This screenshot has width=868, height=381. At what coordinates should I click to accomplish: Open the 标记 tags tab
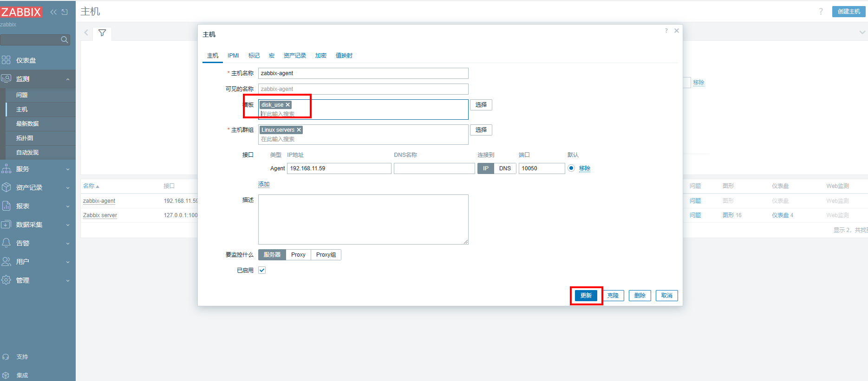click(254, 56)
